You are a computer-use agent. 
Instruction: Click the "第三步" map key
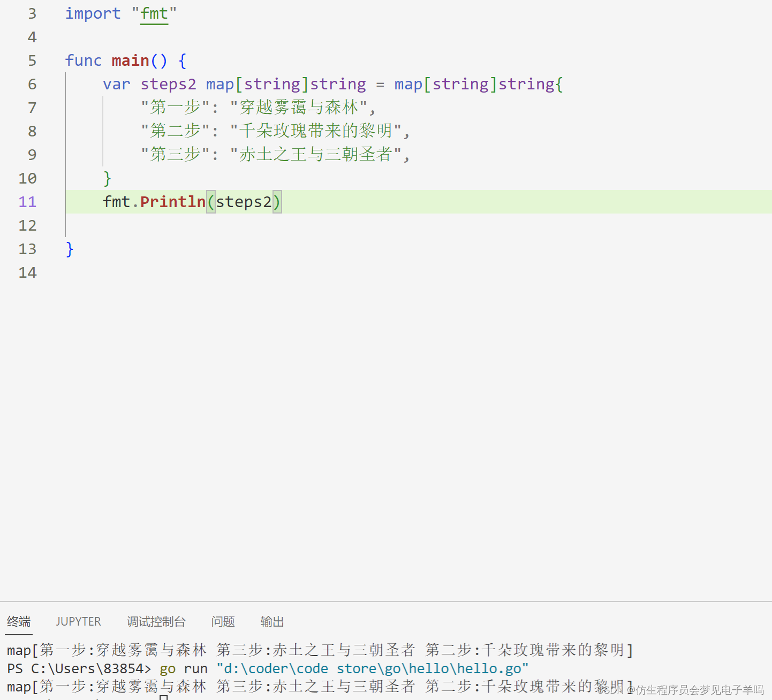(176, 155)
